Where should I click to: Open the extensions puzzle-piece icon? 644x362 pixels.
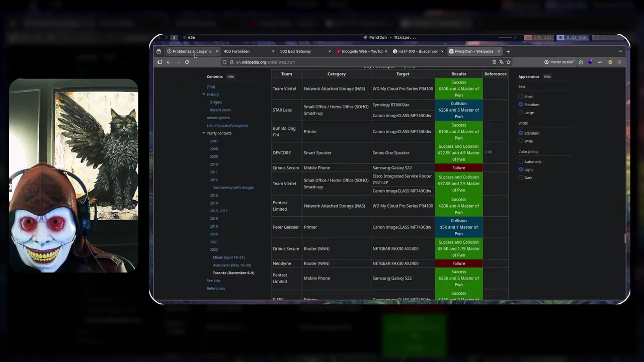581,62
